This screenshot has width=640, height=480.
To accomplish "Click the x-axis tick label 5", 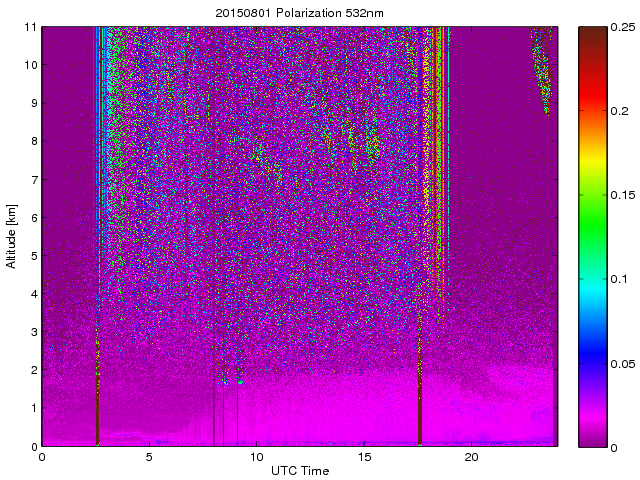I will (x=149, y=457).
